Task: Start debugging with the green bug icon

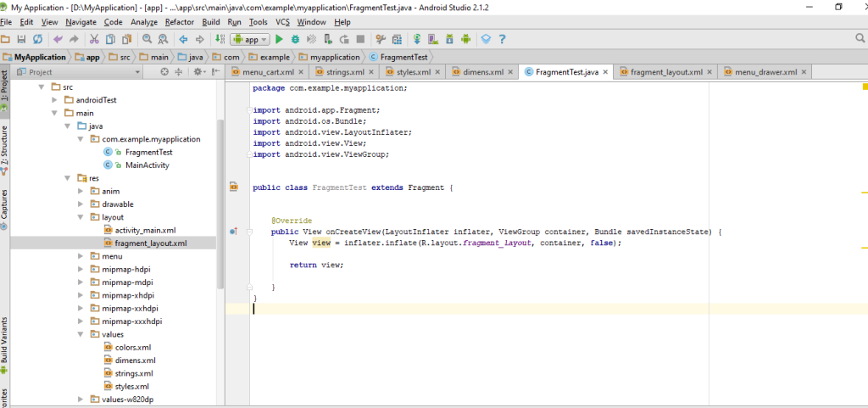Action: 295,39
